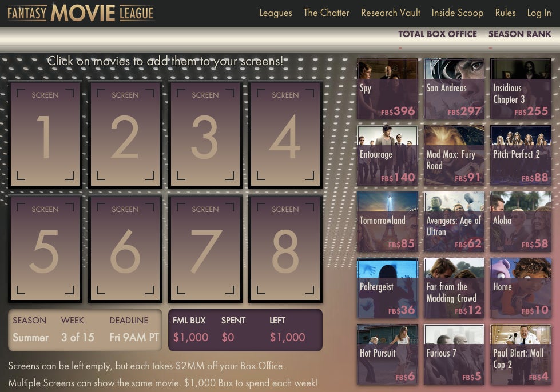The height and width of the screenshot is (392, 560).
Task: Click the 'Click on movies' instruction text
Action: pos(165,61)
